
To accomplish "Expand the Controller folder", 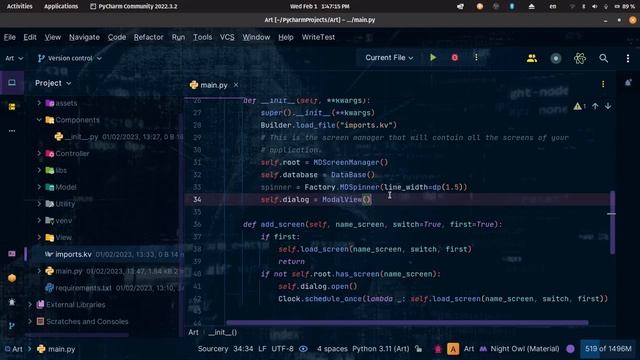I will [x=39, y=153].
